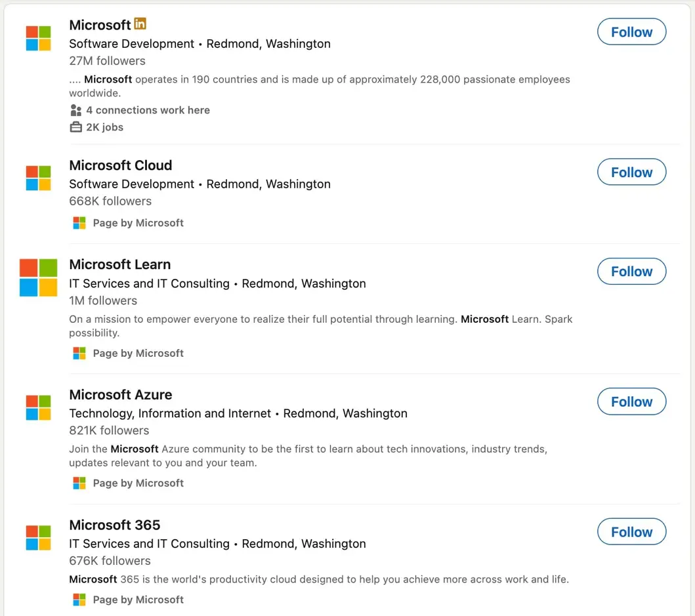The width and height of the screenshot is (695, 616).
Task: Click the small Microsoft logo beside Page by Microsoft
Action: point(79,222)
